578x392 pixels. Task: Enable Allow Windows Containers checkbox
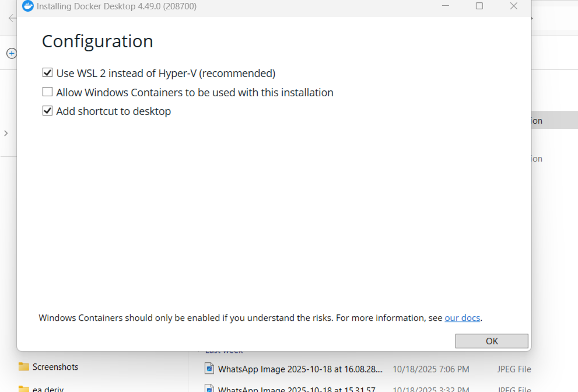(48, 92)
